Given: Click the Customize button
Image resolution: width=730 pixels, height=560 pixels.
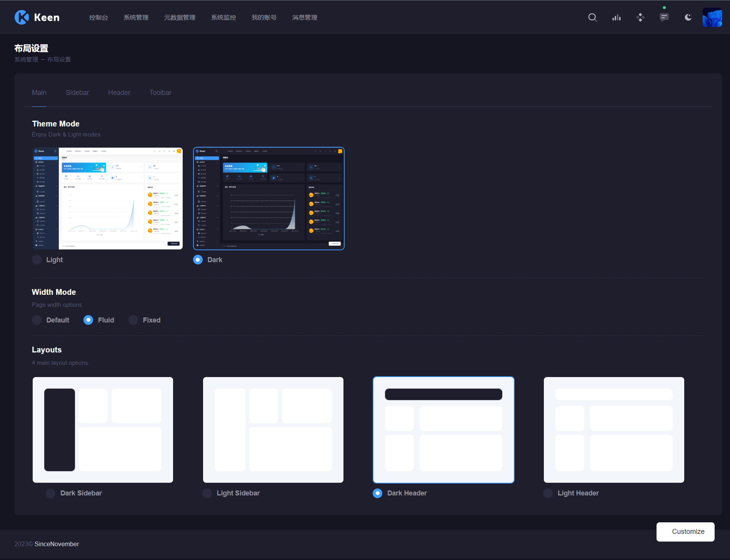Looking at the screenshot, I should (685, 532).
